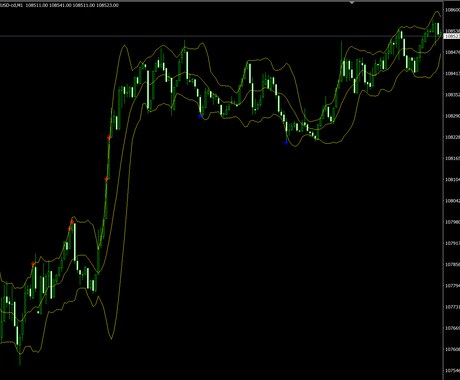
Task: Click the red arrow signal near the 108104 level
Action: click(x=106, y=179)
